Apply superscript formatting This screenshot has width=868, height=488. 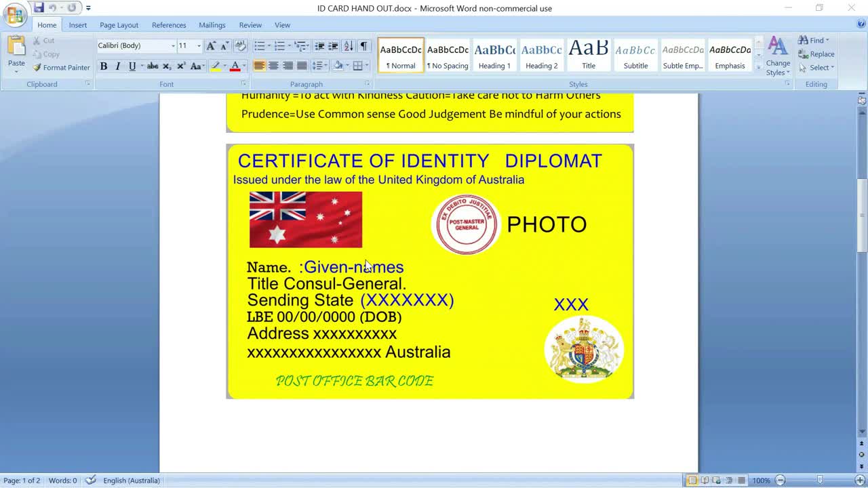pos(181,66)
